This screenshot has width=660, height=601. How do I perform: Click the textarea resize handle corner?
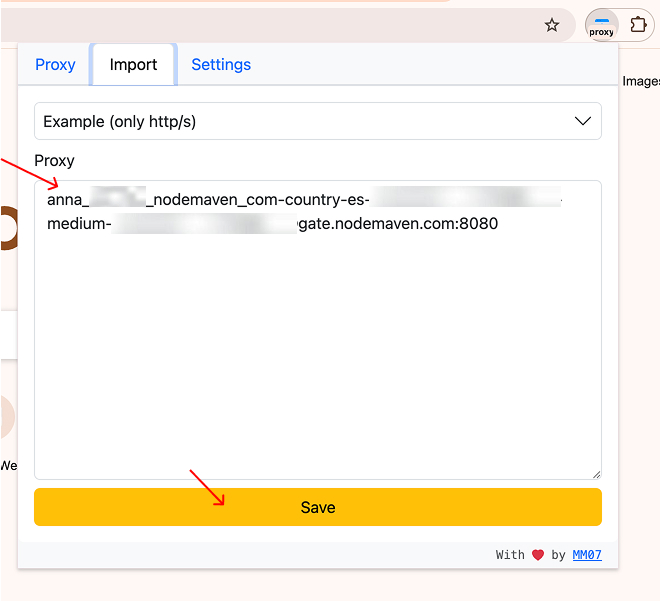[596, 474]
